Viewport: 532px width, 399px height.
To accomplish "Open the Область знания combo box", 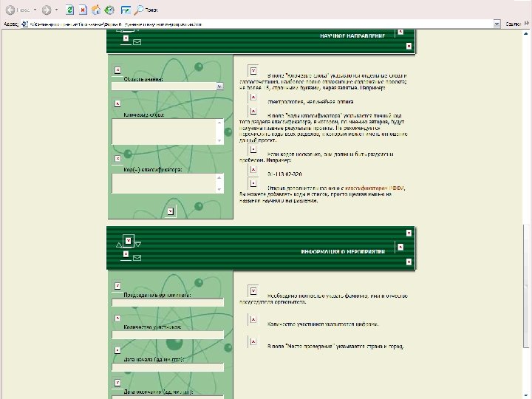I will pos(168,86).
